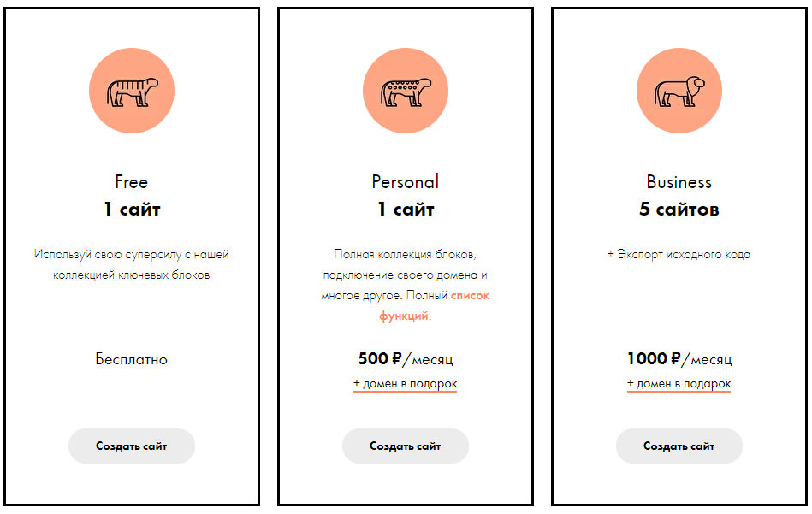Click Создать сайт under the Free plan
812x514 pixels.
point(132,446)
